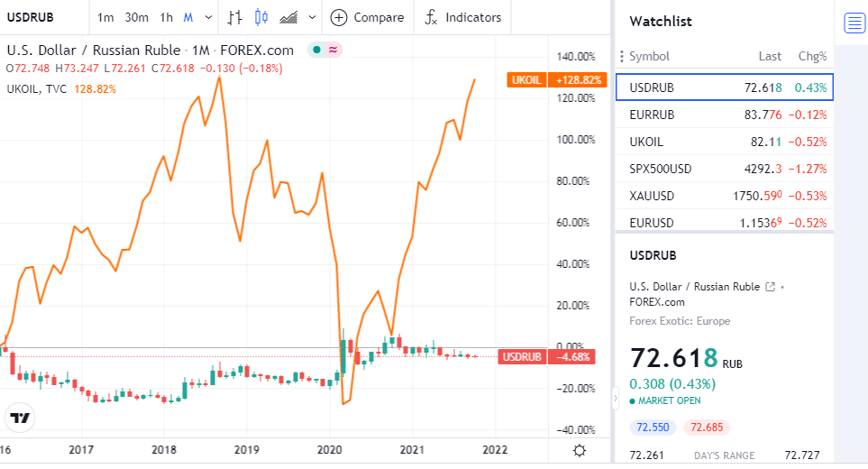Open the timeframe dropdown arrow
The height and width of the screenshot is (469, 868).
[x=209, y=18]
